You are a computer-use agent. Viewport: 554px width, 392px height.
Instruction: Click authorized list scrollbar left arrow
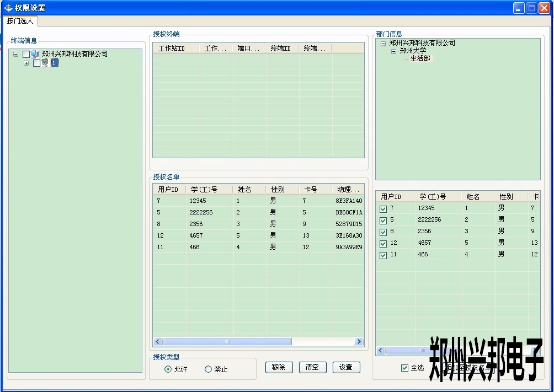pyautogui.click(x=158, y=341)
